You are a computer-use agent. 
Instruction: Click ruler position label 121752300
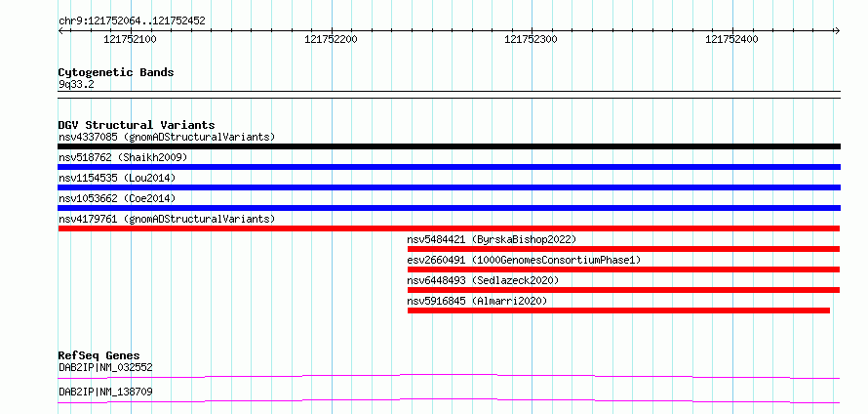coord(532,39)
